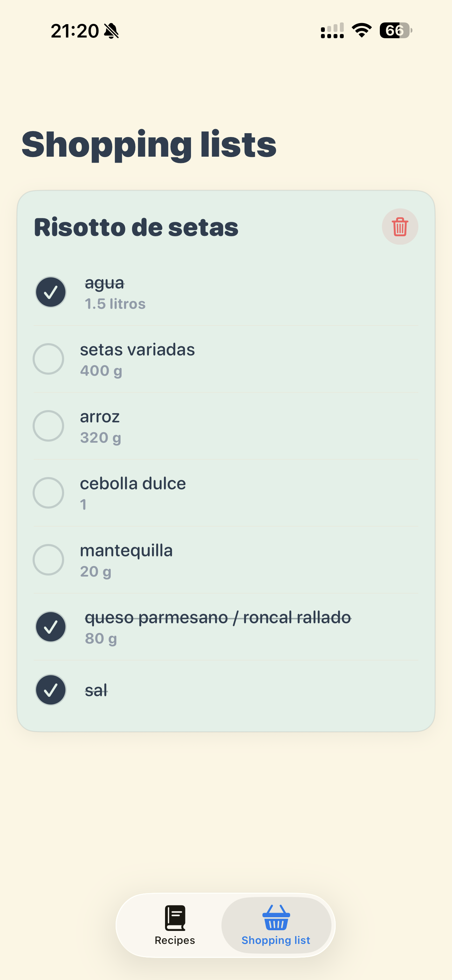Uncheck the agua item
This screenshot has width=452, height=980.
click(x=50, y=292)
